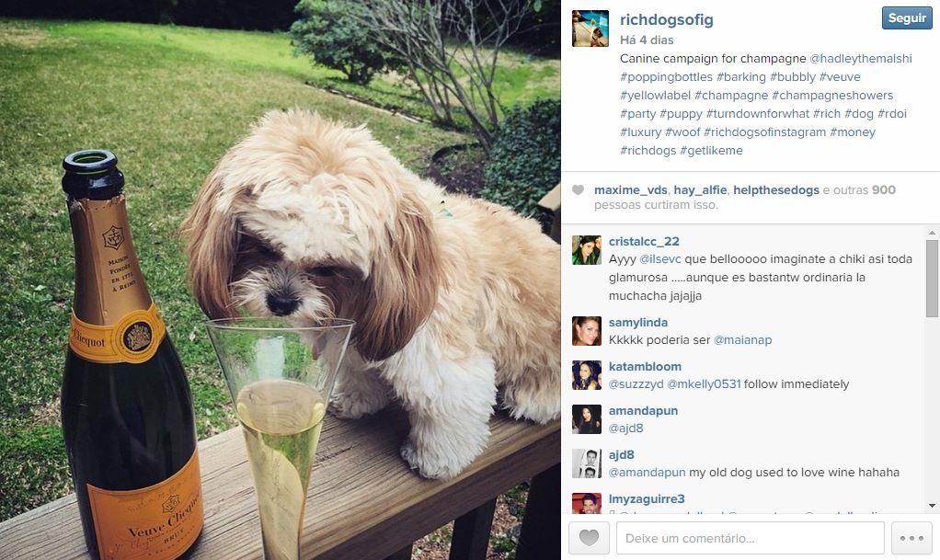Screen dimensions: 940x560
Task: Open the #champagneshowers hashtag
Action: [x=832, y=95]
